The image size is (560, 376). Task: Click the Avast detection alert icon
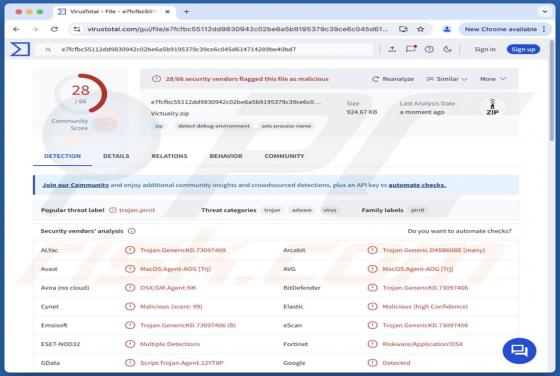click(x=130, y=269)
